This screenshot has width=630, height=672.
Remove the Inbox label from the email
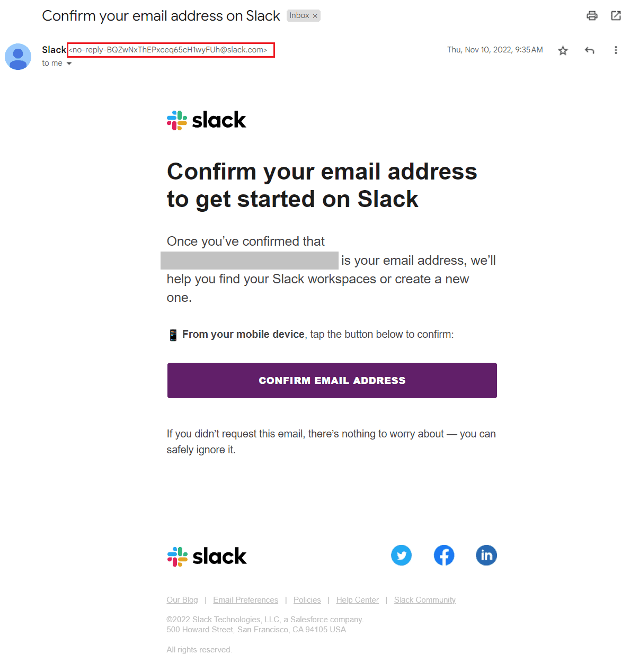click(315, 16)
